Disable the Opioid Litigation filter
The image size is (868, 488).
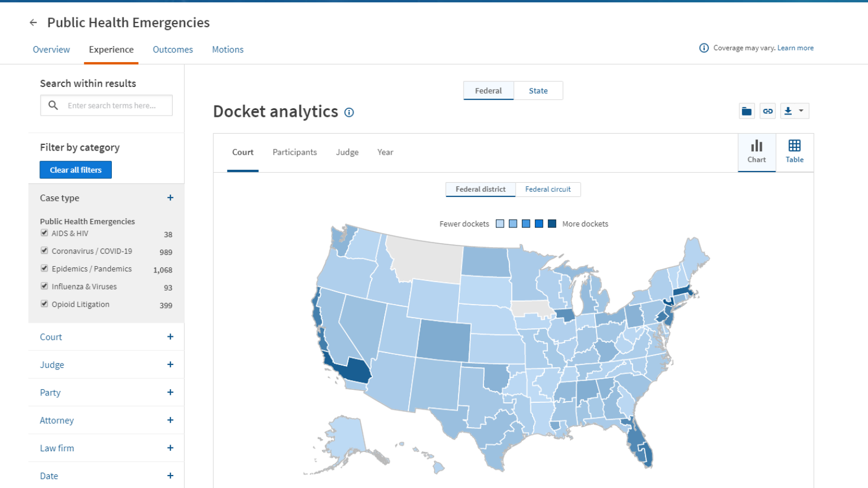(44, 304)
